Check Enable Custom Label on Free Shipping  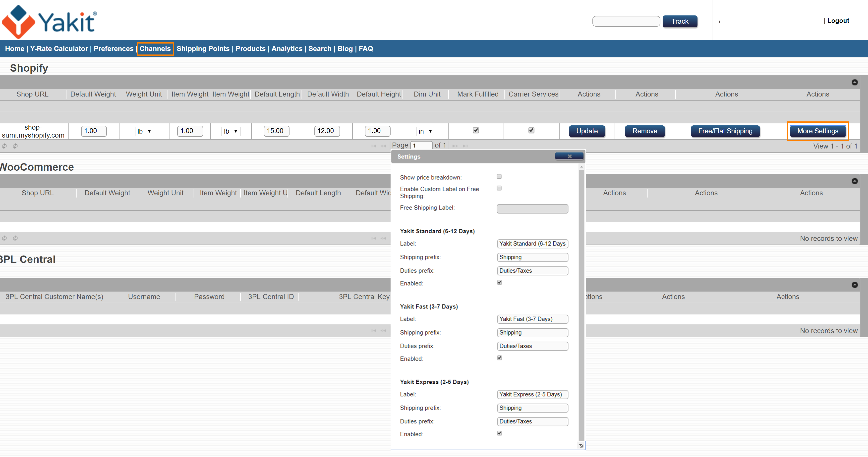click(x=499, y=188)
